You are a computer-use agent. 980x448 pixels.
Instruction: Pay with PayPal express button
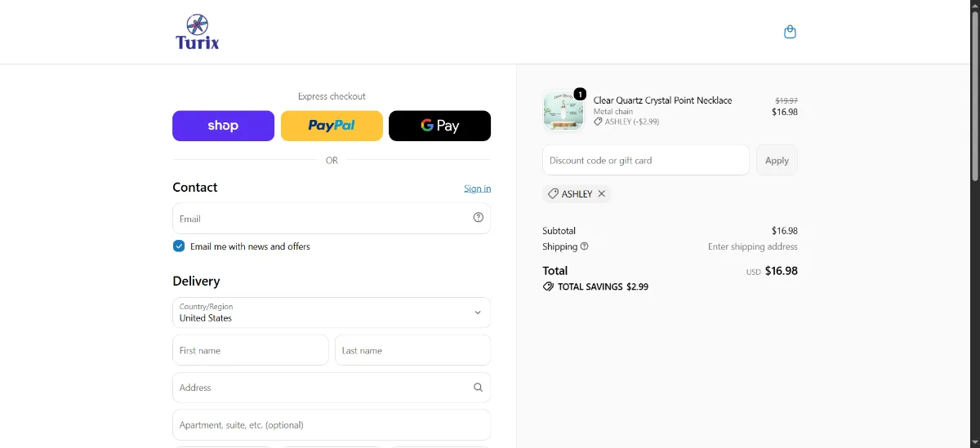pos(332,126)
